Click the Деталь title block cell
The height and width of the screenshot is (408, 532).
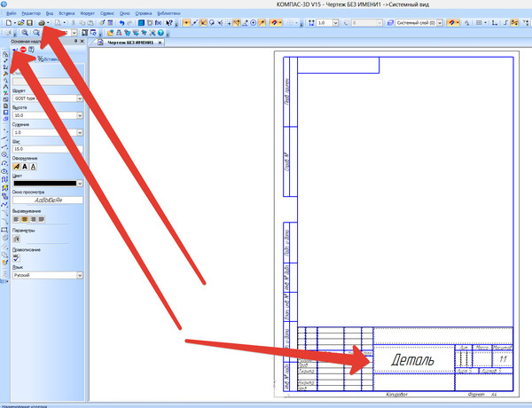tap(411, 360)
